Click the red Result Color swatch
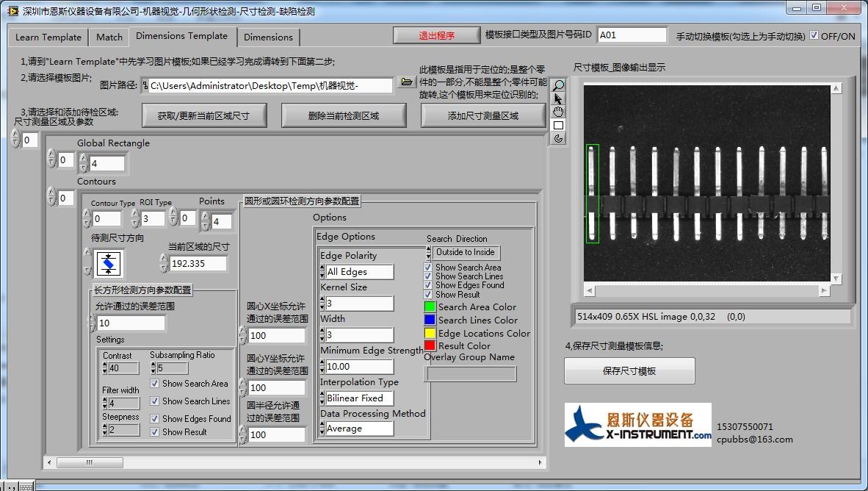Image resolution: width=868 pixels, height=491 pixels. [430, 345]
